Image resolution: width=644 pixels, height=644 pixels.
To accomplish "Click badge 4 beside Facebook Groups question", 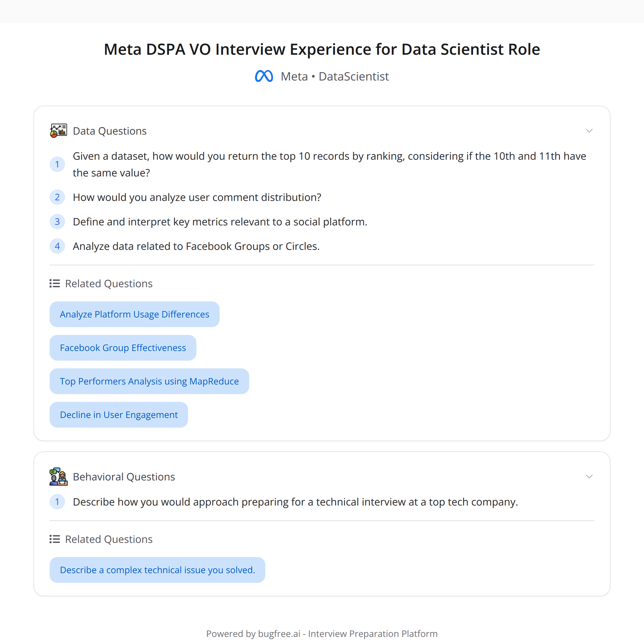I will tap(57, 246).
